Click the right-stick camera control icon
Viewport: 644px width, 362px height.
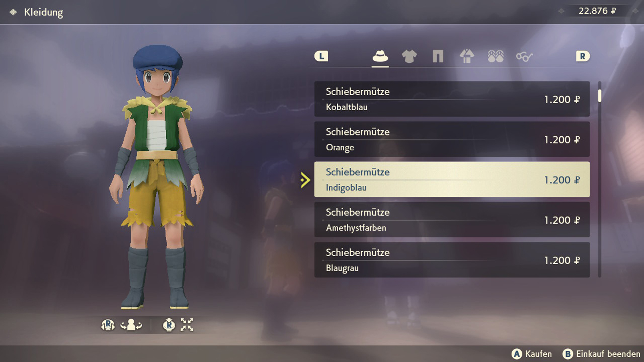(108, 325)
